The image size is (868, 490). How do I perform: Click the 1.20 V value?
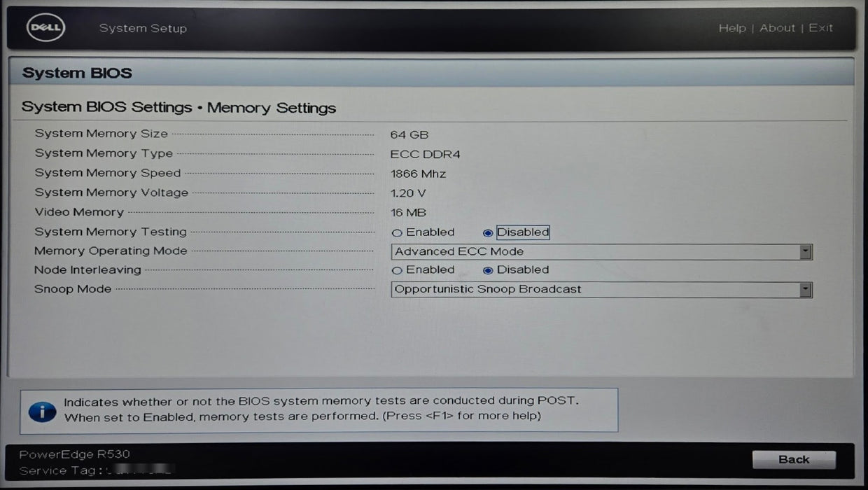pyautogui.click(x=408, y=193)
